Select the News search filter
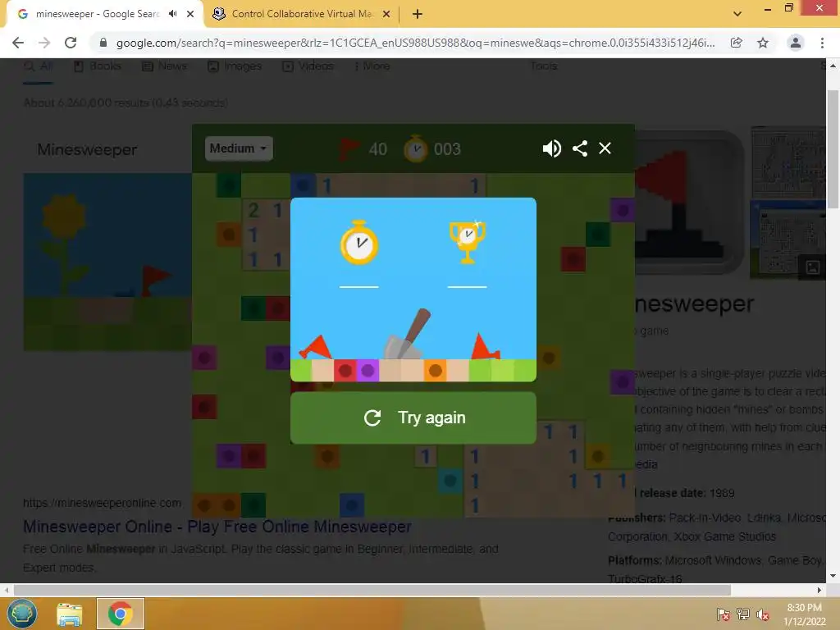The height and width of the screenshot is (630, 840). (x=165, y=66)
